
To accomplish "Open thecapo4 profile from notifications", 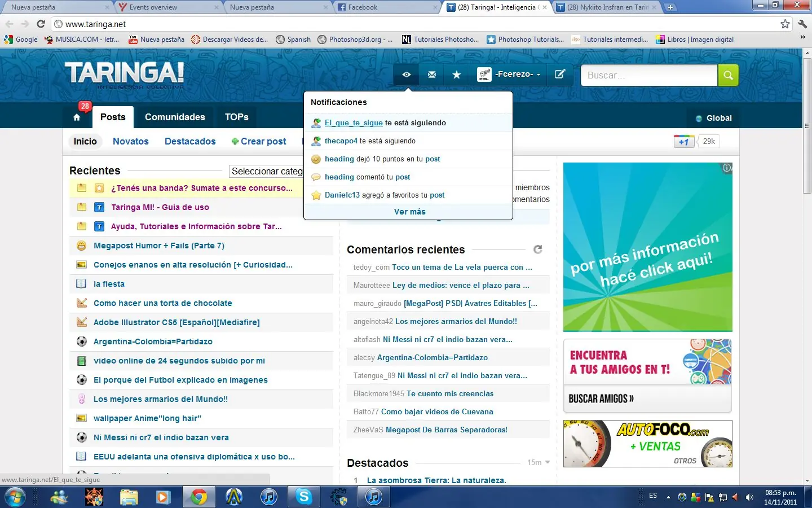I will pyautogui.click(x=341, y=141).
